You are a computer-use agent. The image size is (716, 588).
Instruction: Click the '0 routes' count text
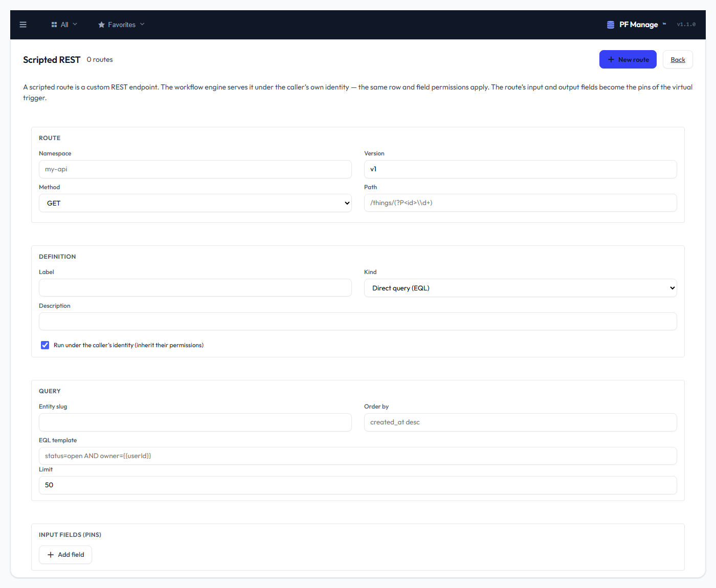[x=100, y=59]
